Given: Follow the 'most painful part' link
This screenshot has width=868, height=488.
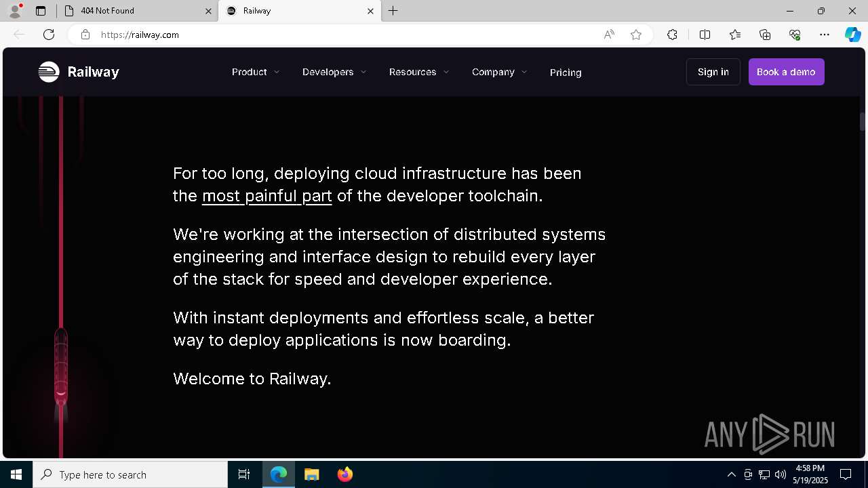Looking at the screenshot, I should click(x=267, y=196).
